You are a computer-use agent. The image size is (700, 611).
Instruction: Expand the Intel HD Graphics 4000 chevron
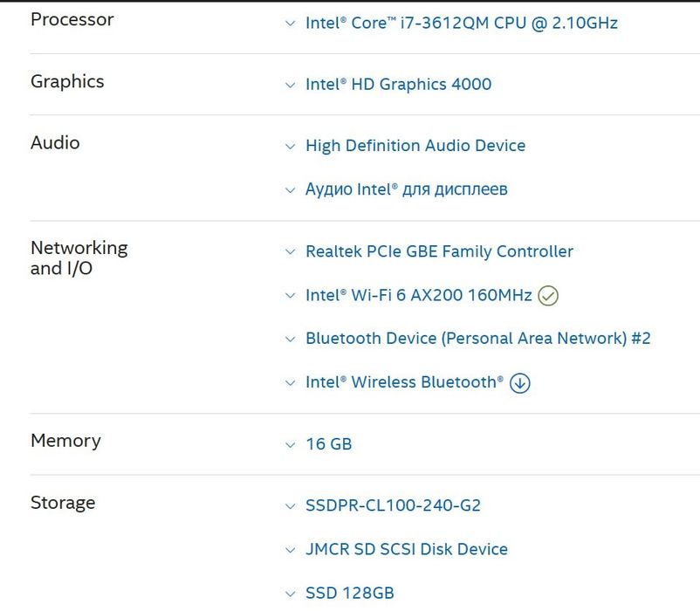(x=290, y=85)
